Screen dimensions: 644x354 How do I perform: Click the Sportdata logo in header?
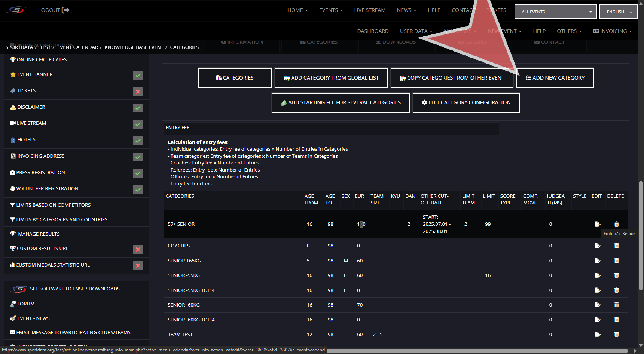(17, 10)
